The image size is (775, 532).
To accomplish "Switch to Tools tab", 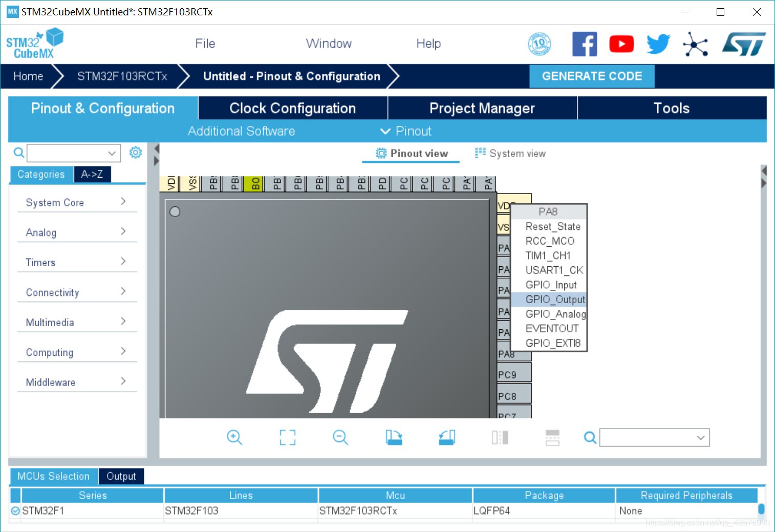I will coord(672,108).
